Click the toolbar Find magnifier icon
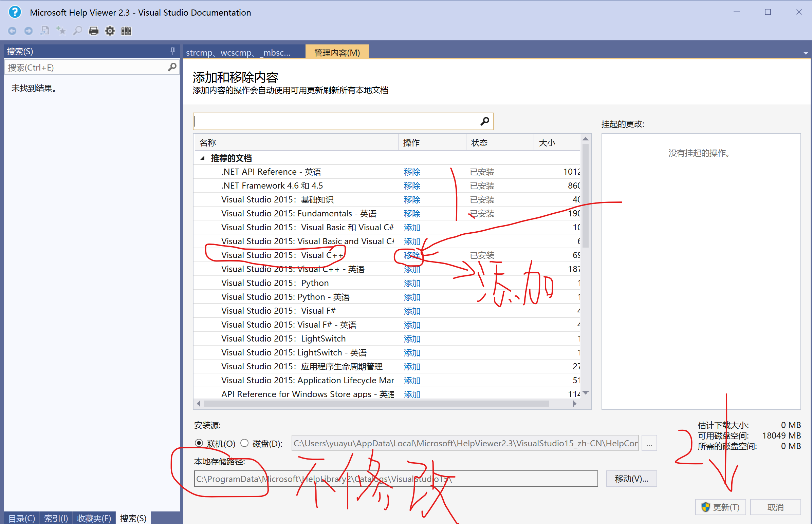 coord(78,31)
